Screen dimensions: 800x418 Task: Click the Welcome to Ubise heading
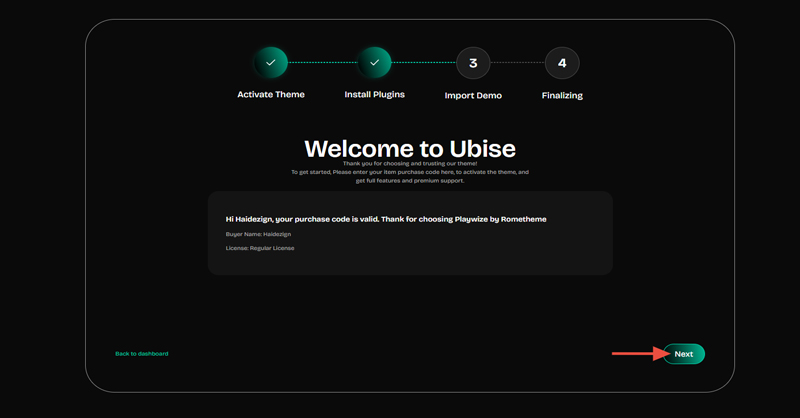(410, 149)
